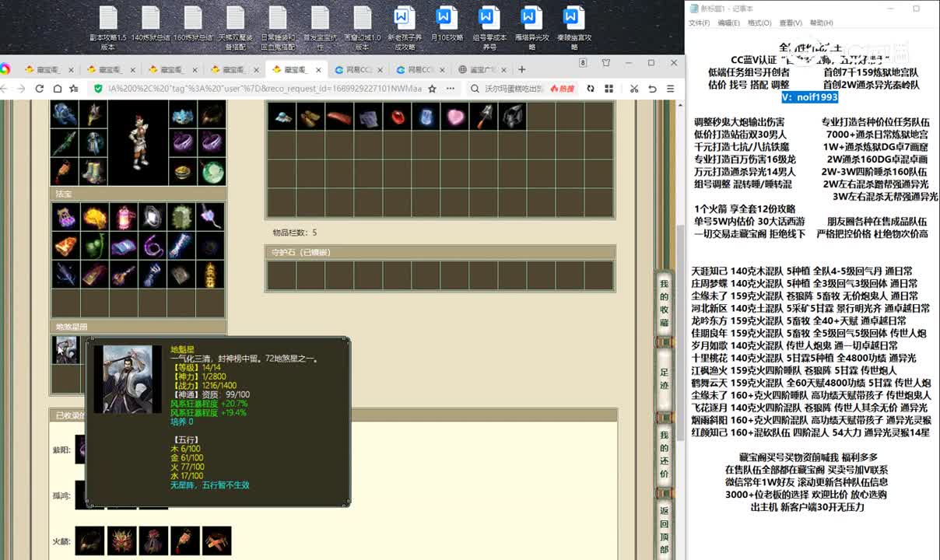Click 守护石（已镶嵌） section header

(x=440, y=252)
